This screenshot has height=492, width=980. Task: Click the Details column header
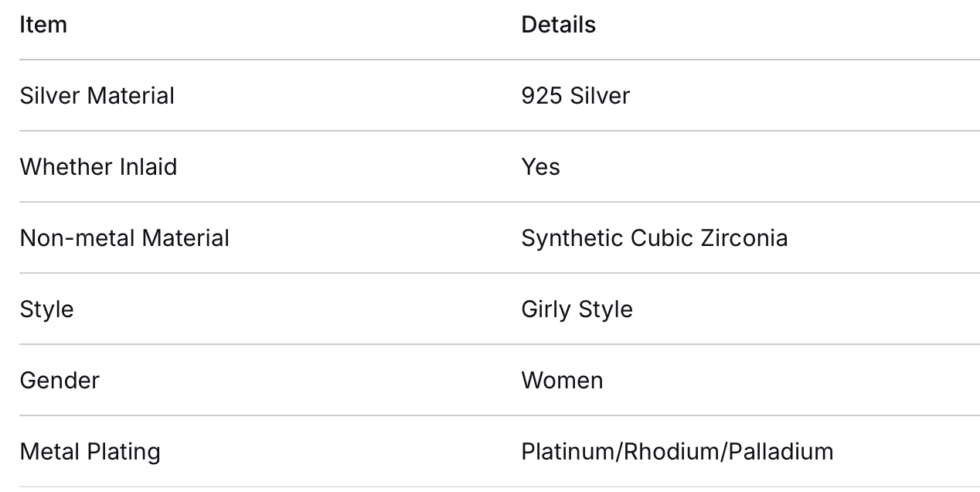(558, 25)
